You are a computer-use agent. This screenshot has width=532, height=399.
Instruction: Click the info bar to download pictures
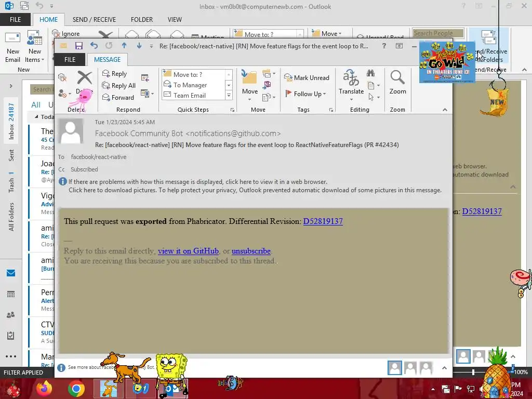click(x=255, y=190)
